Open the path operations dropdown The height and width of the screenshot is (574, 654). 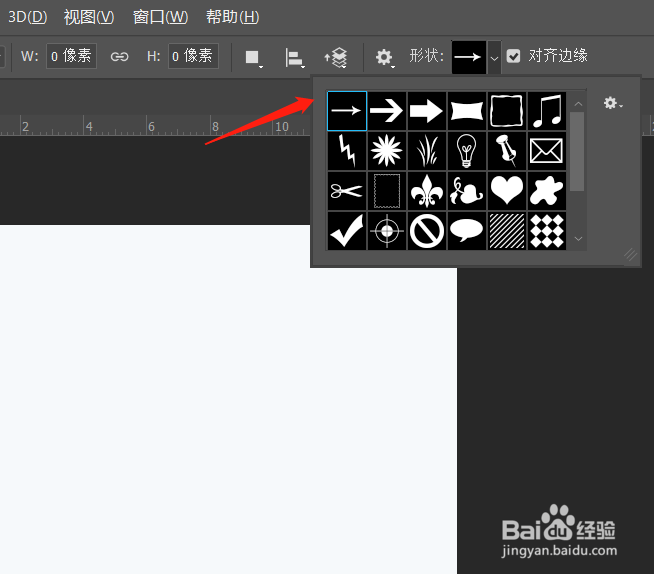pyautogui.click(x=254, y=58)
